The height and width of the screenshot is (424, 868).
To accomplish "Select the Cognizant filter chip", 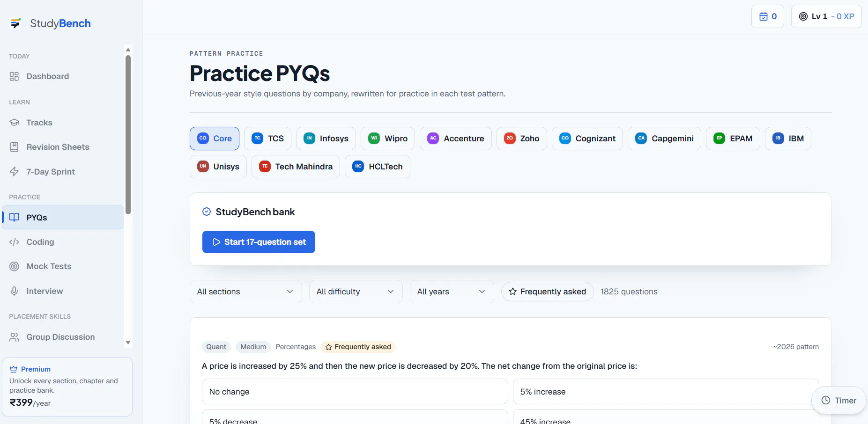I will point(587,139).
